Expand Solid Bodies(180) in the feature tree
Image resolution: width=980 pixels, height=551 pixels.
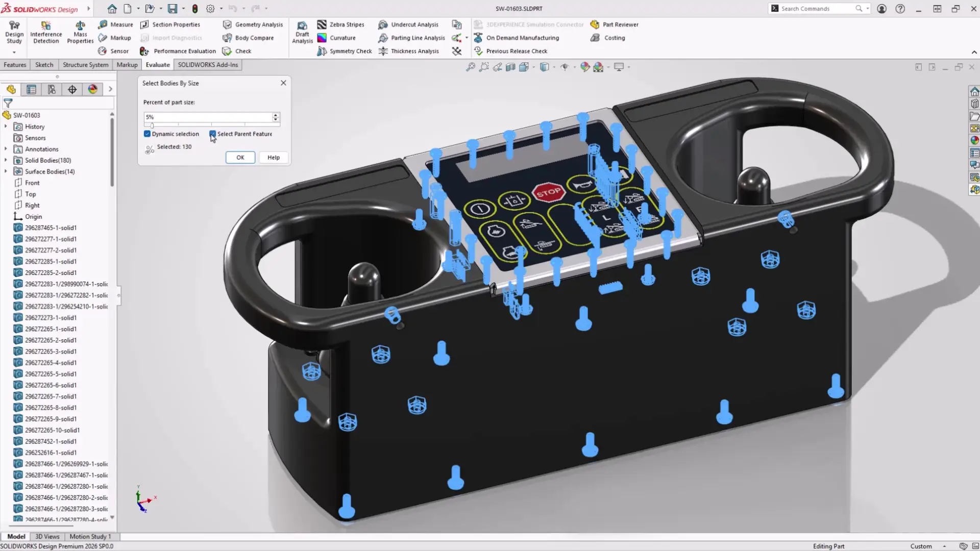6,160
